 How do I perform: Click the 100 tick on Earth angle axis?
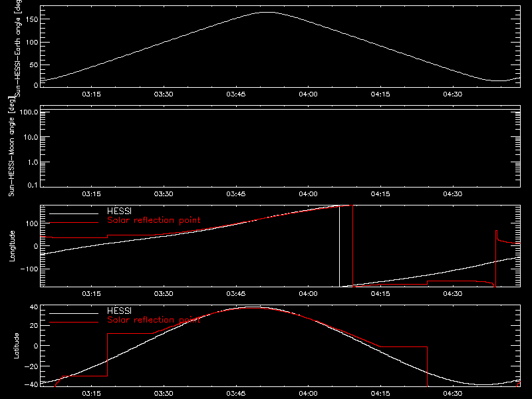(x=31, y=42)
